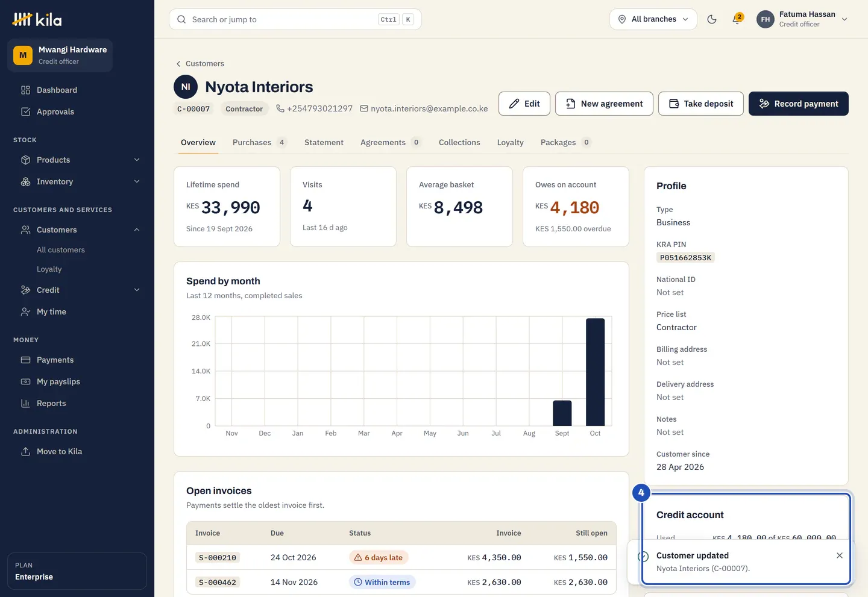Click the 6 days late status
The image size is (868, 597).
(379, 557)
